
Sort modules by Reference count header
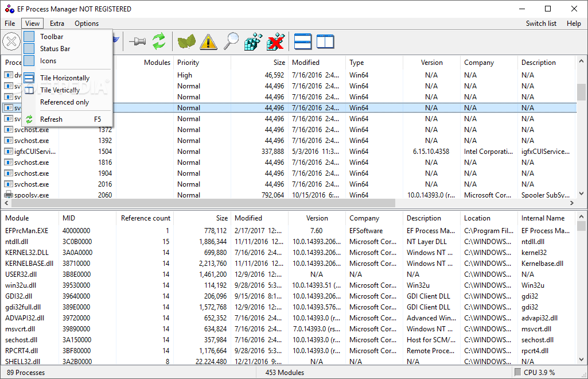point(145,218)
